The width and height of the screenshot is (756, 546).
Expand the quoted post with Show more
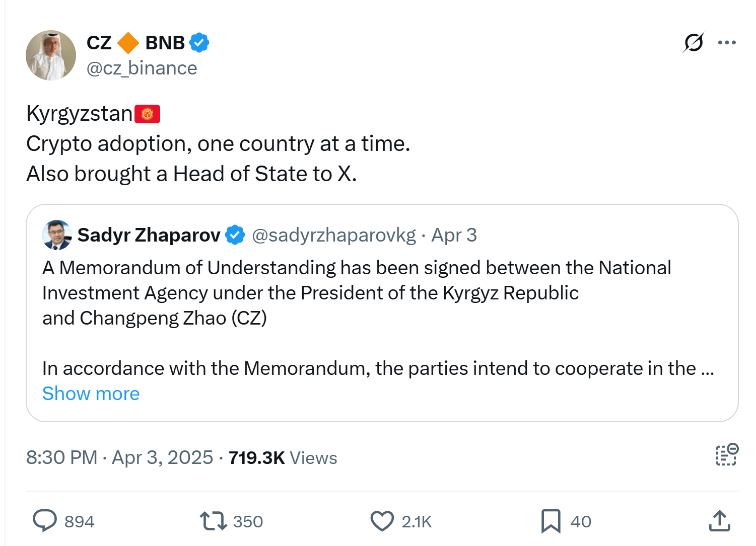point(91,394)
